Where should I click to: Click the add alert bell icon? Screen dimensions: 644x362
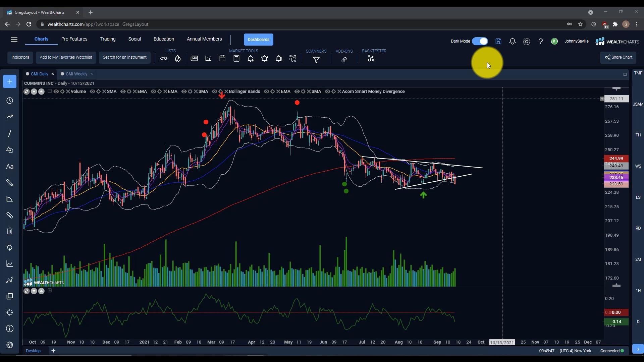click(251, 59)
